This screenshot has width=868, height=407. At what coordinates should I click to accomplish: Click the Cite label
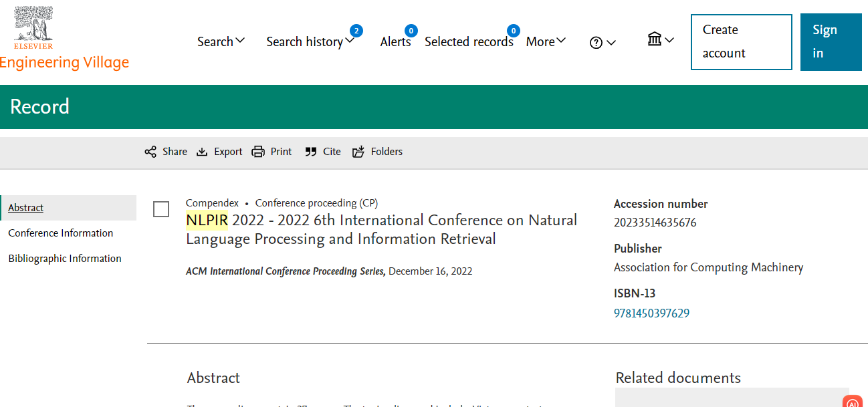click(332, 152)
